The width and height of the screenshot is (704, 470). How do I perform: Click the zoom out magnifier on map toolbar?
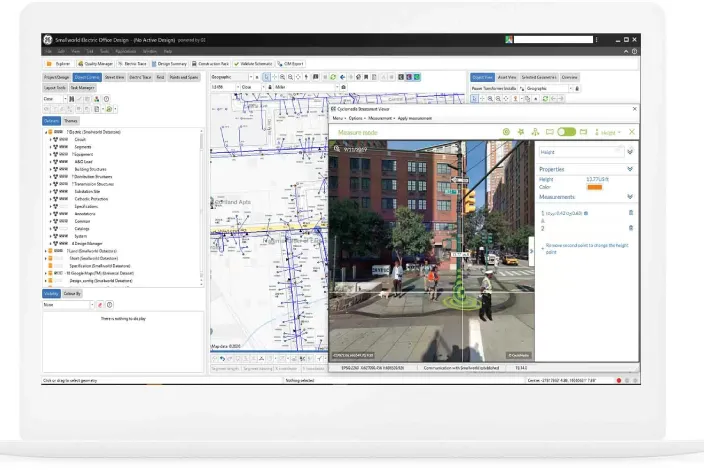(290, 77)
